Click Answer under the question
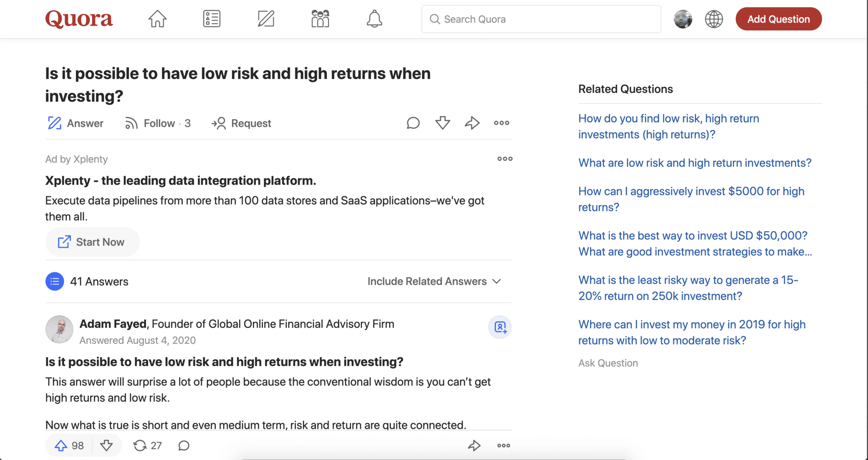Screen dimensions: 868x460 click(x=75, y=123)
